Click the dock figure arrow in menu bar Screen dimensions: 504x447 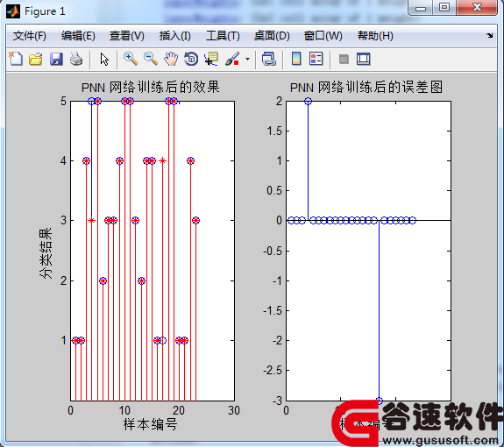489,36
